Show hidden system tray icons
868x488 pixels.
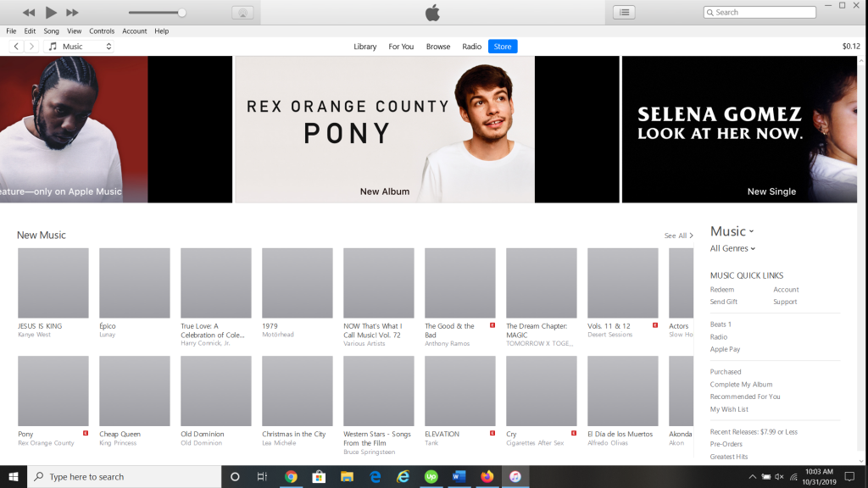[753, 476]
